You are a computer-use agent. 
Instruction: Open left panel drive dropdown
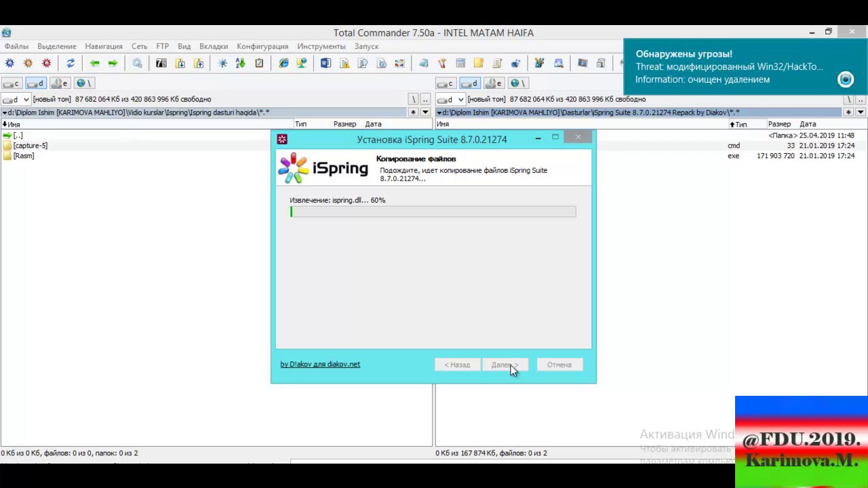point(16,99)
